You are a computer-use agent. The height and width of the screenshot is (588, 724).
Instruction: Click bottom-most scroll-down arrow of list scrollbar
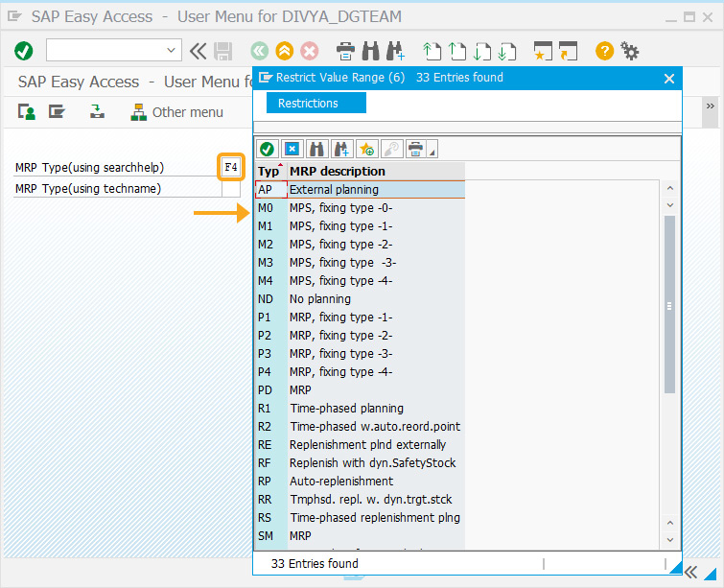click(x=670, y=539)
